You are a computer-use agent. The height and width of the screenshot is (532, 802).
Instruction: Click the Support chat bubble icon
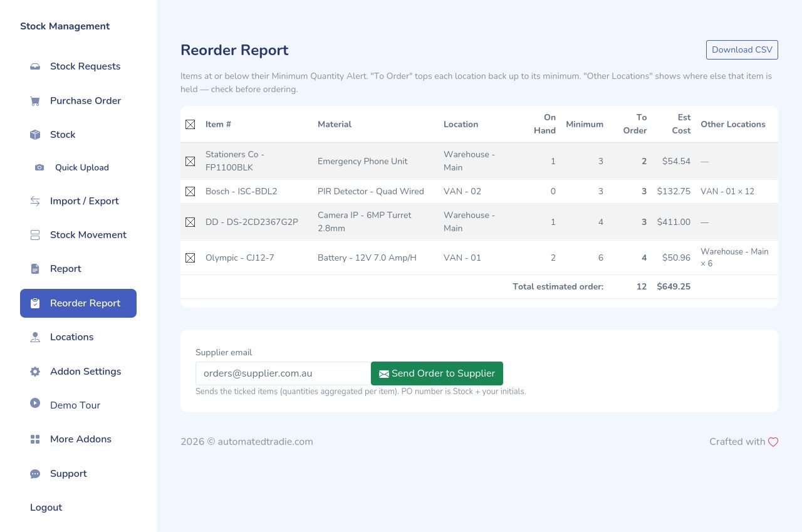(35, 474)
